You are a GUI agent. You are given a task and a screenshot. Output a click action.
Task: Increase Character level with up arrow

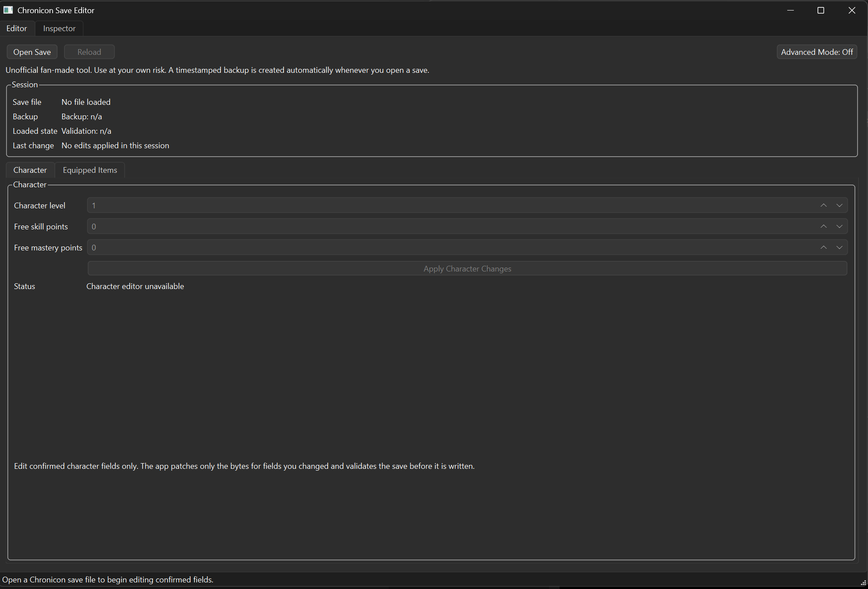[x=823, y=205]
